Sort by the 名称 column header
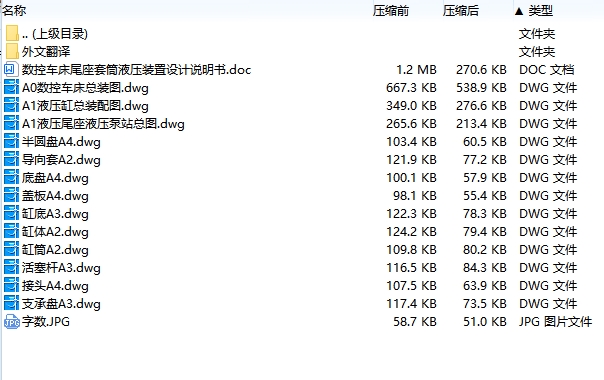Viewport: 604px width, 380px height. (14, 10)
